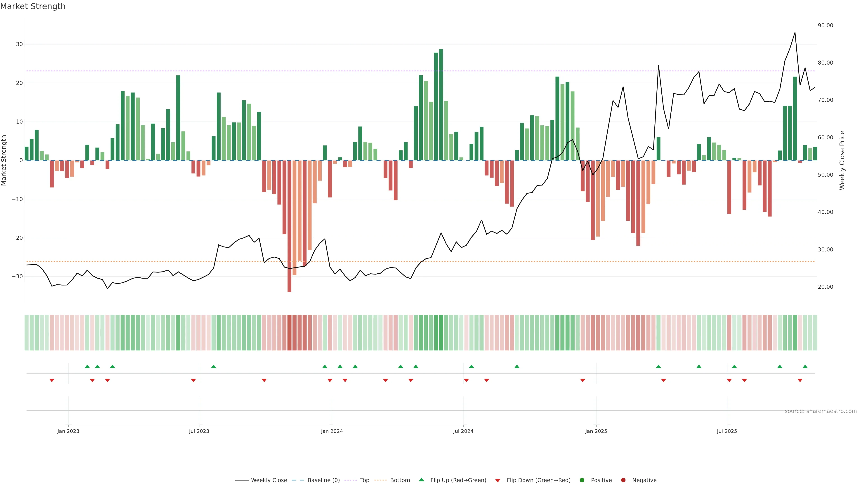
Task: Click the 90.00 price axis tick label
Action: pos(825,26)
